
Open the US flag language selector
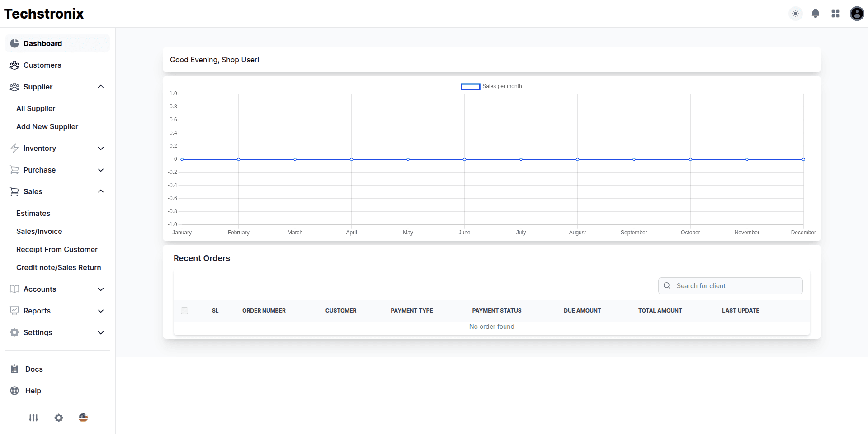[x=83, y=418]
